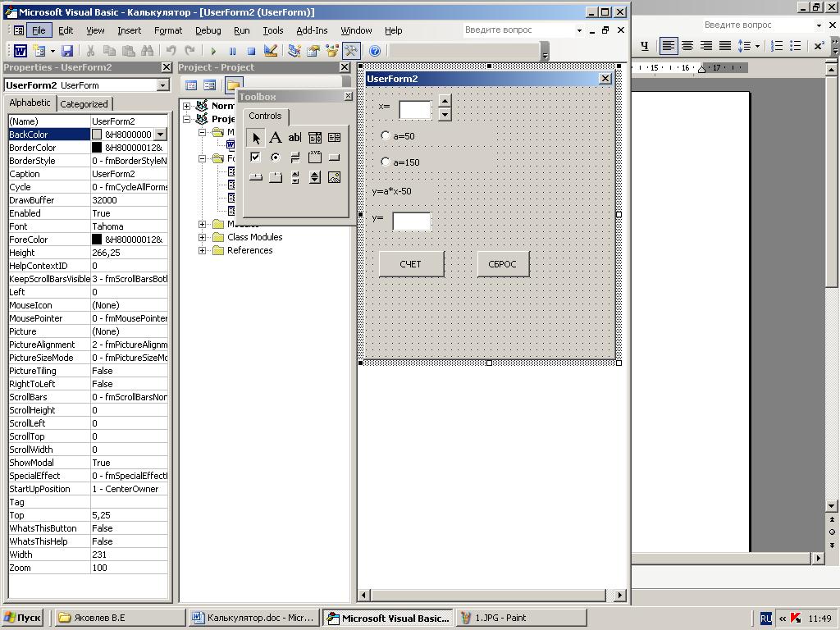This screenshot has height=630, width=840.
Task: Click the View Microsoft Word toolbar icon
Action: click(20, 51)
